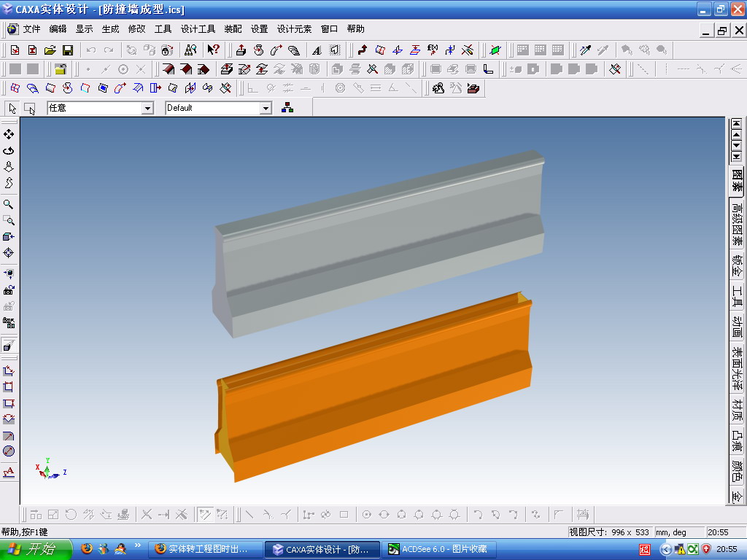Select the orbit rotate view tool
The height and width of the screenshot is (560, 747).
click(9, 150)
